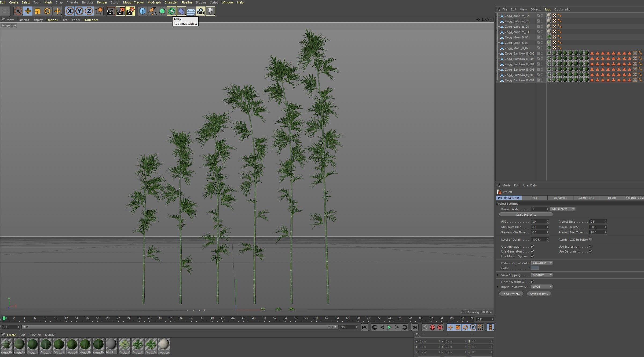This screenshot has height=357, width=644.
Task: Select the blank material ball
Action: tap(111, 346)
